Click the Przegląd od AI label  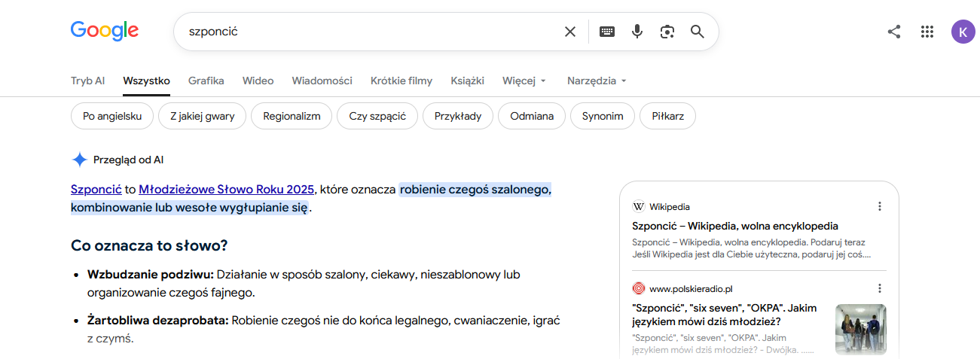[128, 160]
